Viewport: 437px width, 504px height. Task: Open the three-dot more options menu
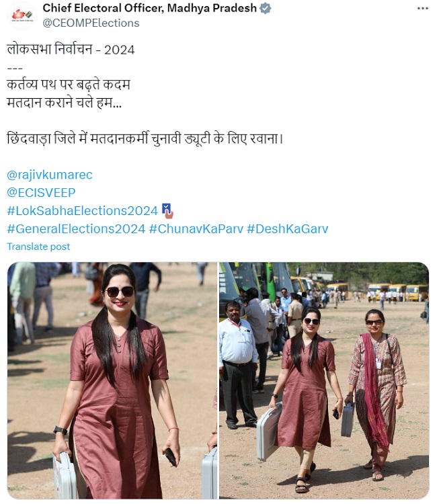(x=422, y=8)
